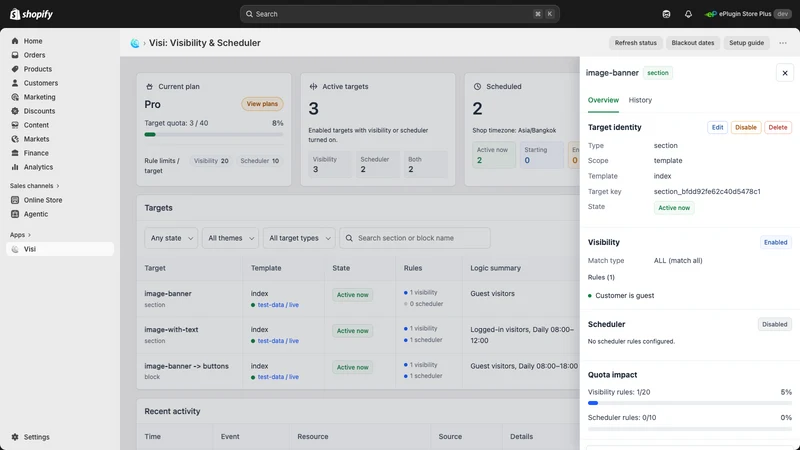
Task: Open the Online Store icon
Action: [15, 200]
